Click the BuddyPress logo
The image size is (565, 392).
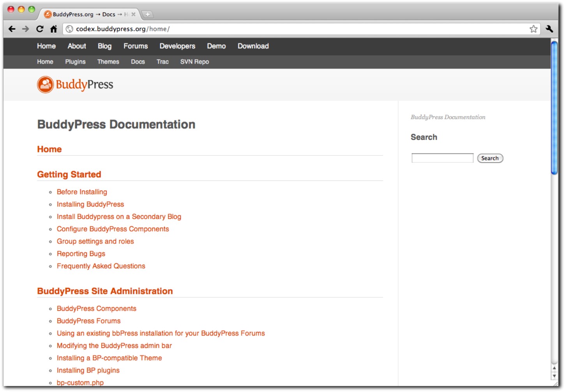click(x=75, y=85)
